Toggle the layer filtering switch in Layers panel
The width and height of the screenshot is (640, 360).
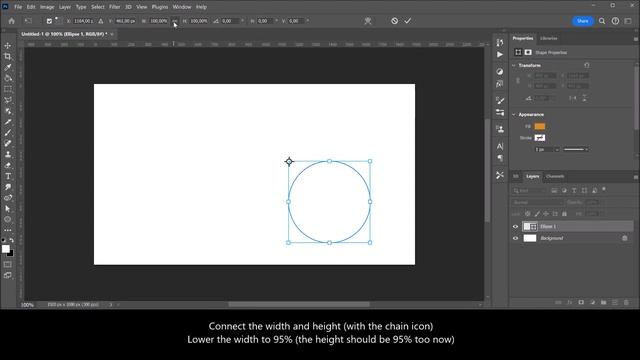(x=604, y=189)
